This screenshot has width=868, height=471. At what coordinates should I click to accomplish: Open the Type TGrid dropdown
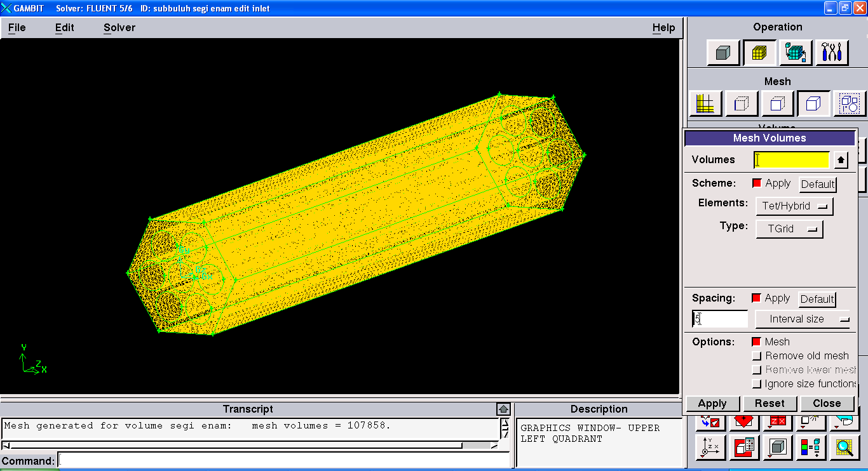[789, 229]
